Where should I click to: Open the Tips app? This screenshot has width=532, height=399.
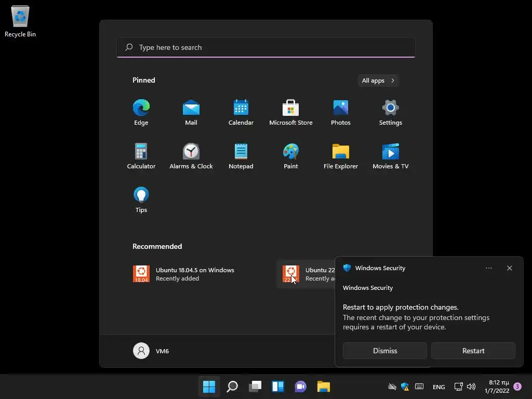pos(141,200)
